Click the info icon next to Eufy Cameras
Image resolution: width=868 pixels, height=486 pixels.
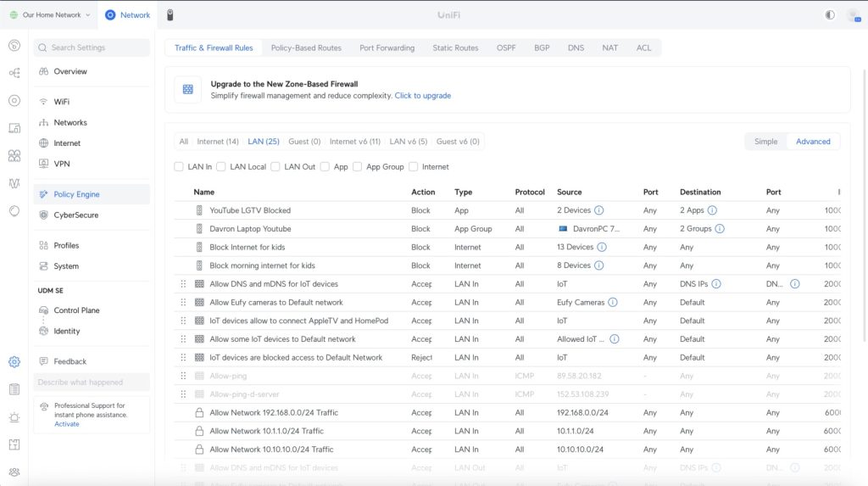point(612,303)
